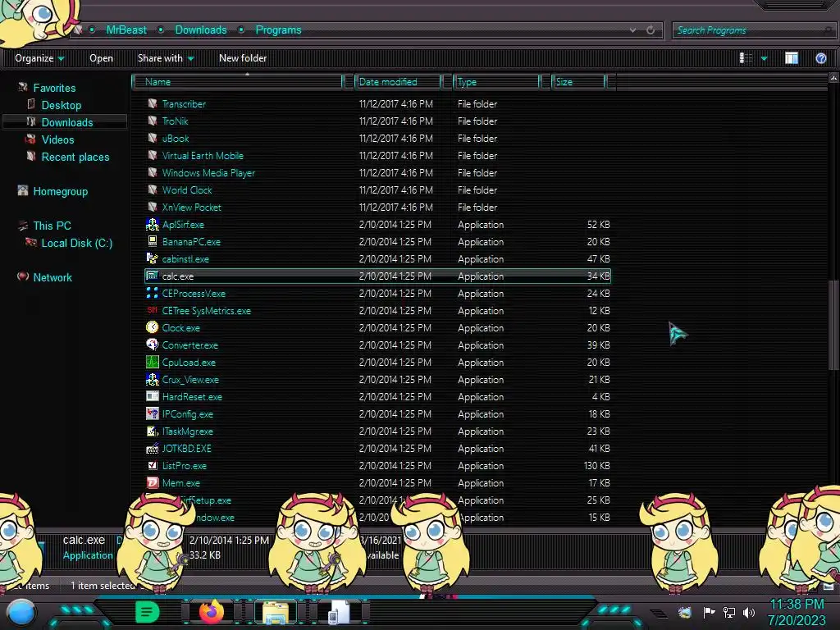Click the File Explorer taskbar icon
Viewport: 840px width, 630px height.
coord(276,612)
